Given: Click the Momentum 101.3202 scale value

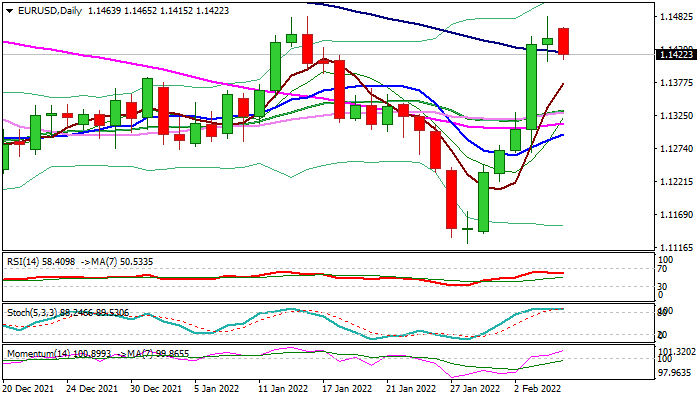Looking at the screenshot, I should 677,352.
